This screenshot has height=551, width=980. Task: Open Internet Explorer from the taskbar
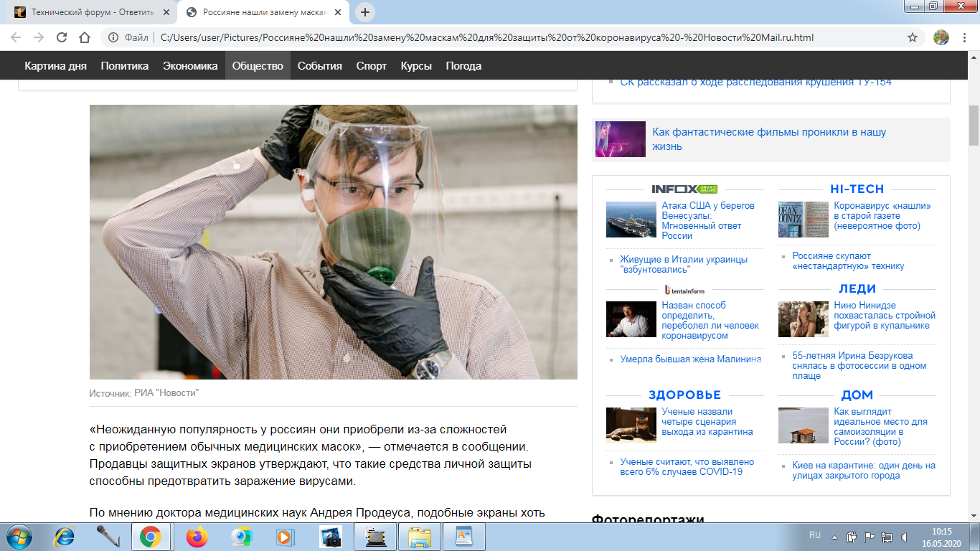pyautogui.click(x=65, y=537)
